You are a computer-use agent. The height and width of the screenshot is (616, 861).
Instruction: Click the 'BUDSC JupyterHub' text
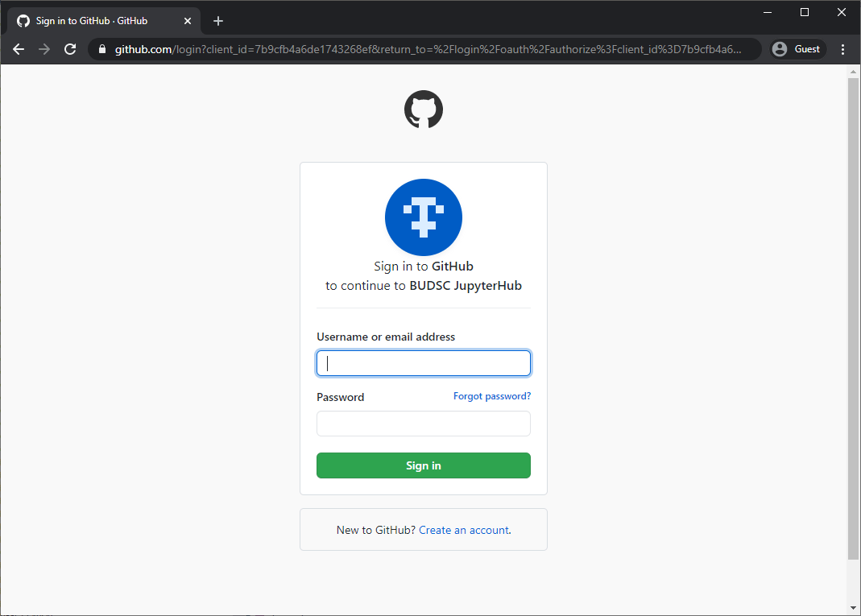(x=466, y=286)
